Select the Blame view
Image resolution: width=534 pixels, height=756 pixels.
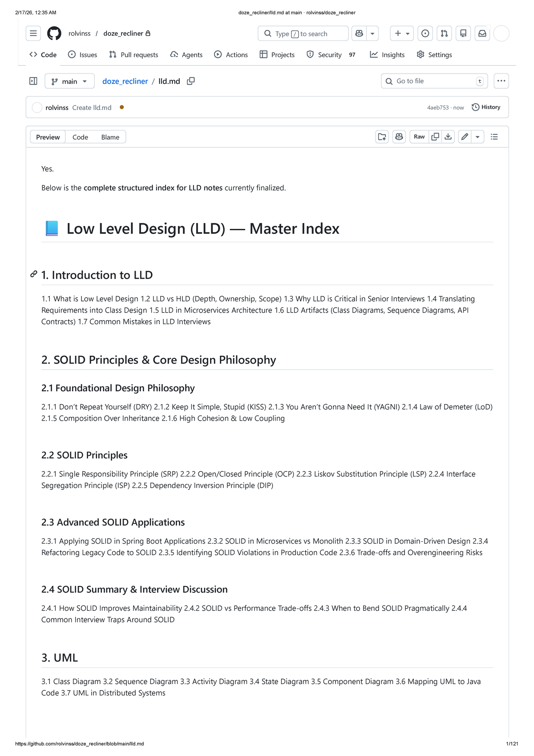pos(110,137)
